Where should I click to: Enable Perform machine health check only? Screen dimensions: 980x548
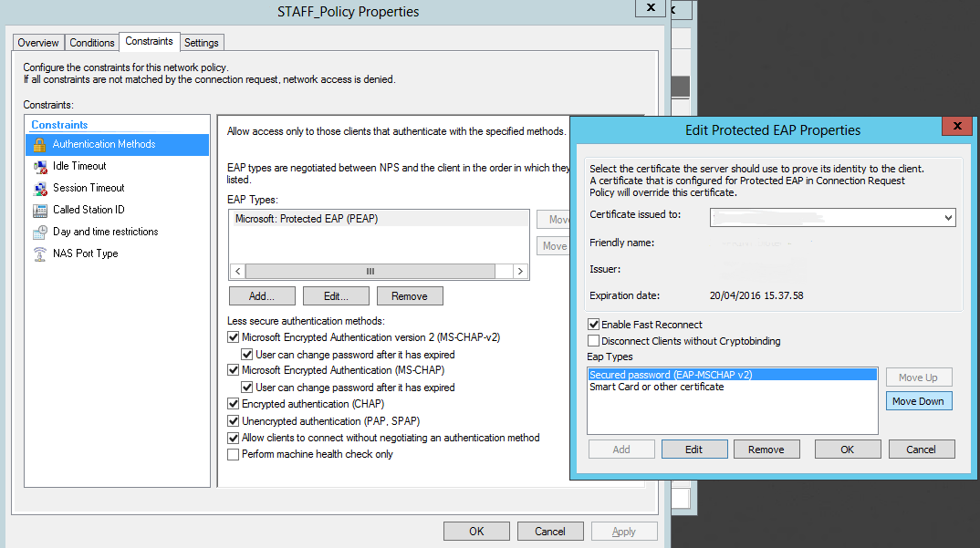click(x=233, y=455)
